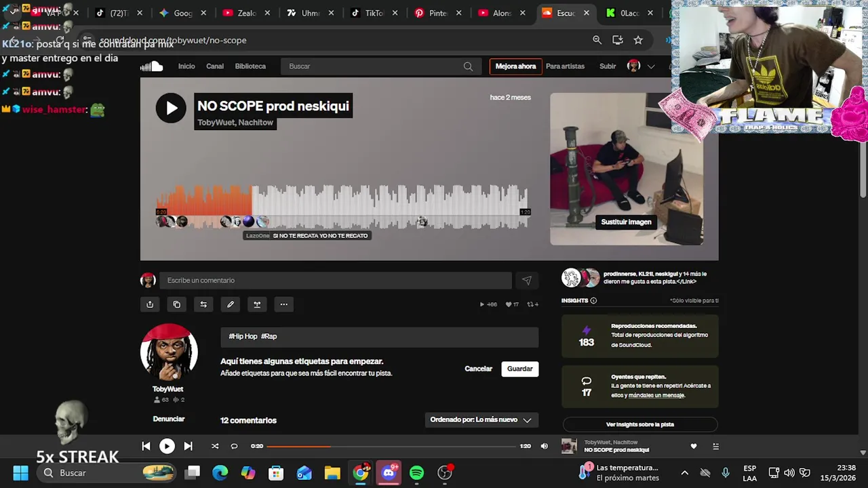Toggle repeat in bottom player
Image resolution: width=868 pixels, height=488 pixels.
(x=234, y=446)
